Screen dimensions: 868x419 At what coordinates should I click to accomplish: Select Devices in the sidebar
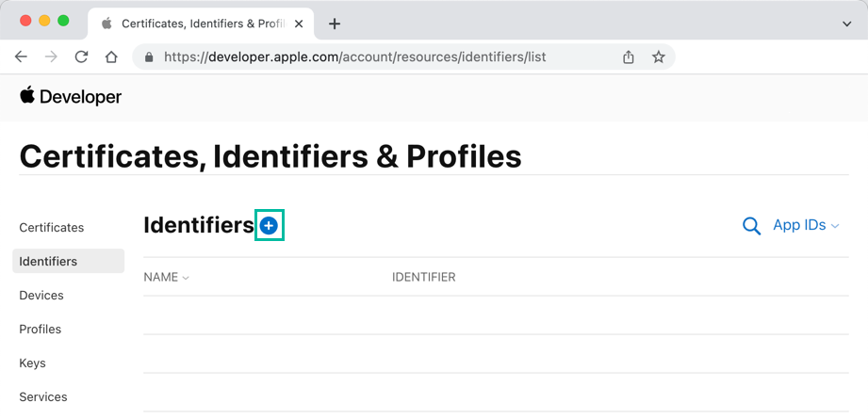(41, 295)
